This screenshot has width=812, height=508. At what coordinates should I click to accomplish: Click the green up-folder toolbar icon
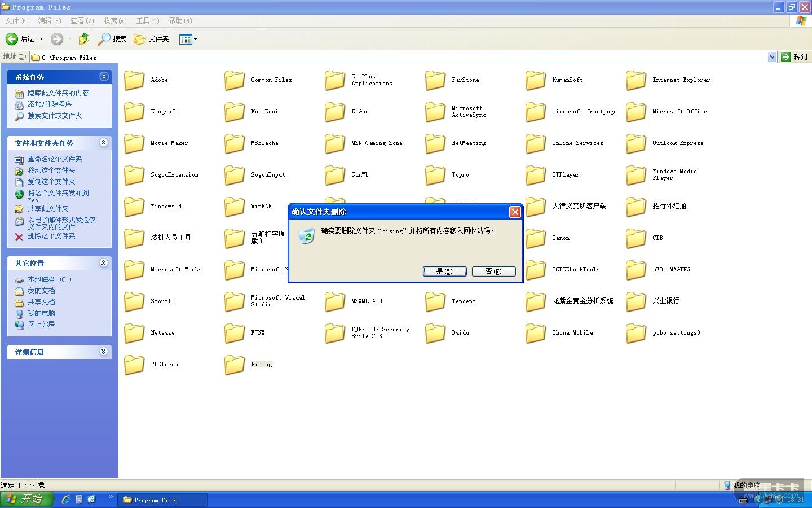[x=84, y=39]
